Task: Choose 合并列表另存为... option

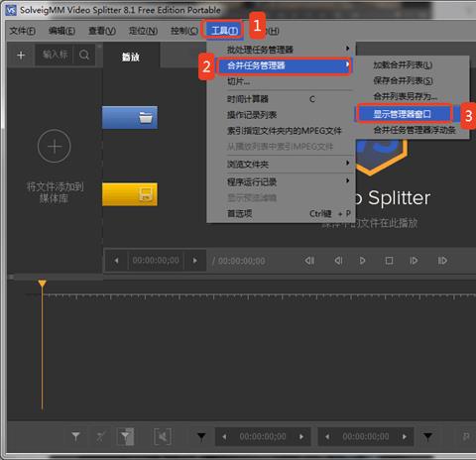Action: [412, 96]
